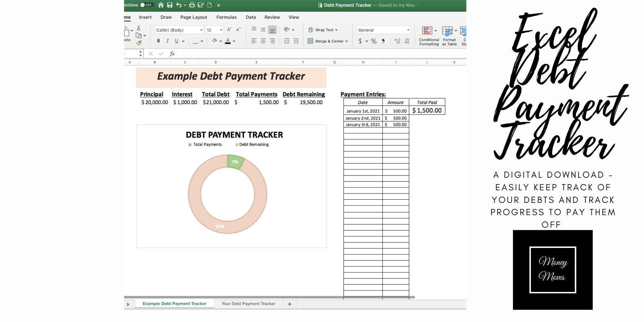Toggle AutoSave off switch
The image size is (644, 322).
(x=147, y=5)
